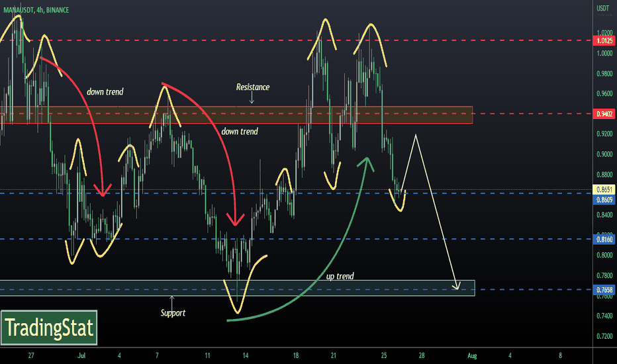Click the 0.9600 price axis tick
This screenshot has height=364, width=617.
click(x=604, y=94)
